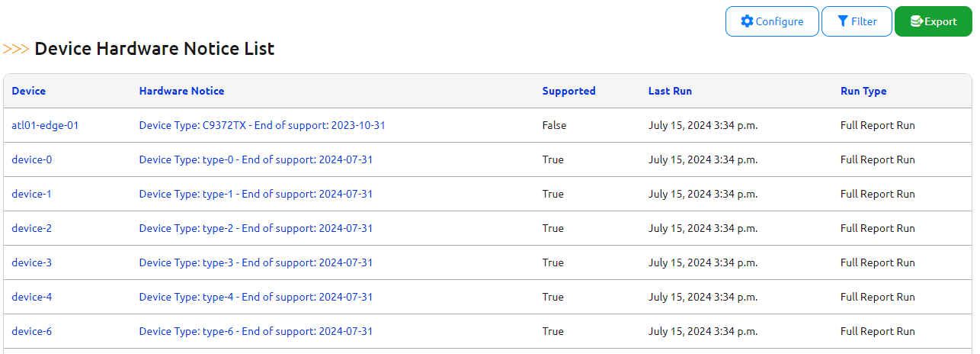Select device-1 in the list

[x=32, y=194]
